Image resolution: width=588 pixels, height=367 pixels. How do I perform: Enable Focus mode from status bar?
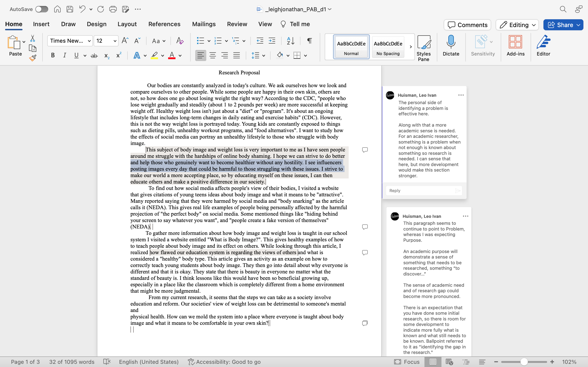pyautogui.click(x=407, y=362)
